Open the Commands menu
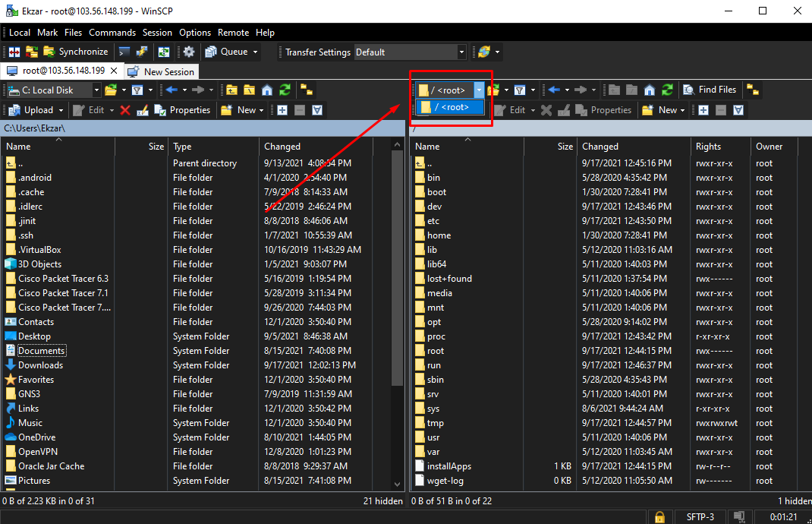The image size is (812, 524). pyautogui.click(x=112, y=32)
